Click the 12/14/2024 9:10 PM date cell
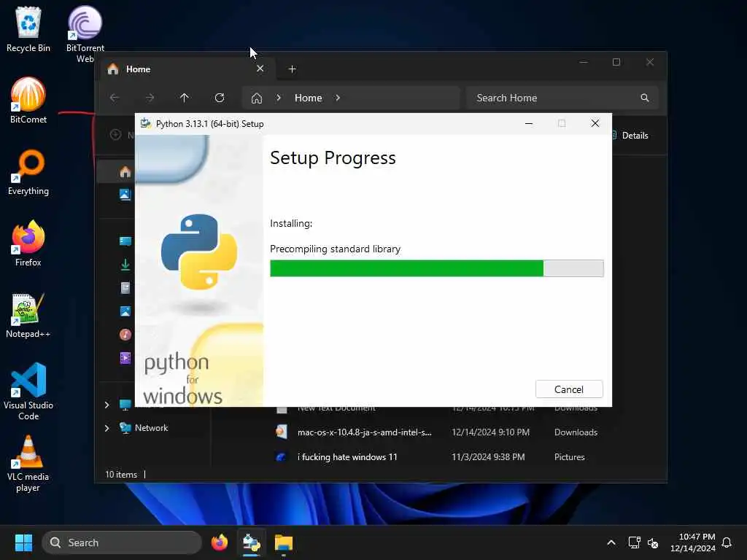The image size is (747, 560). [491, 432]
